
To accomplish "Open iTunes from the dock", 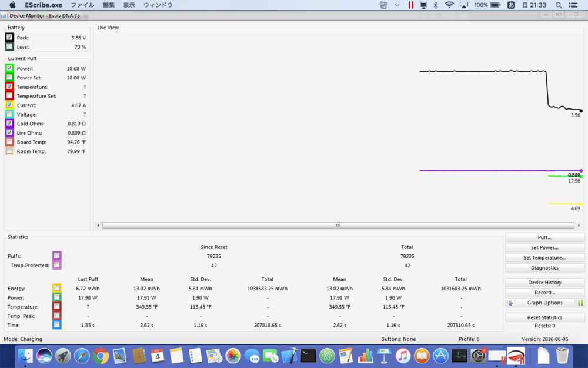I will coord(403,355).
